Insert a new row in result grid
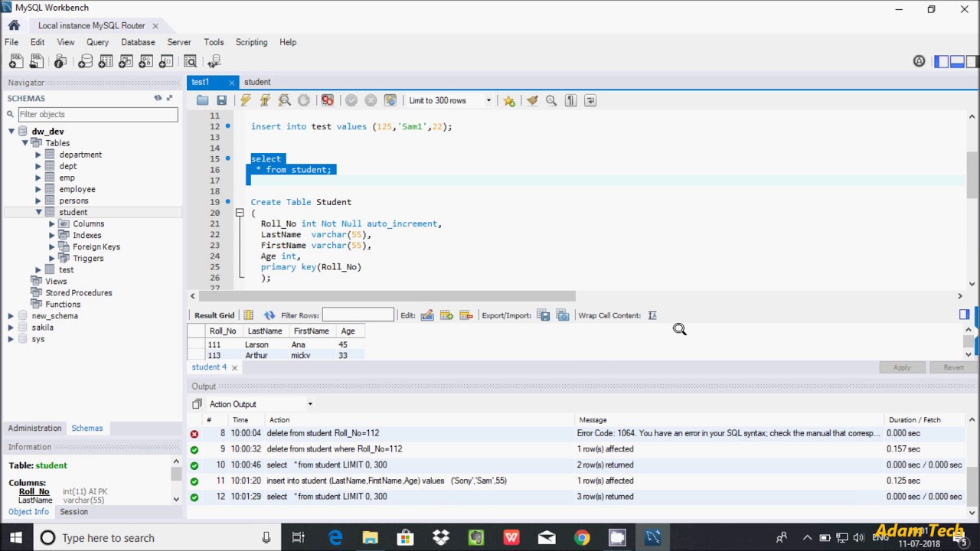 tap(446, 315)
